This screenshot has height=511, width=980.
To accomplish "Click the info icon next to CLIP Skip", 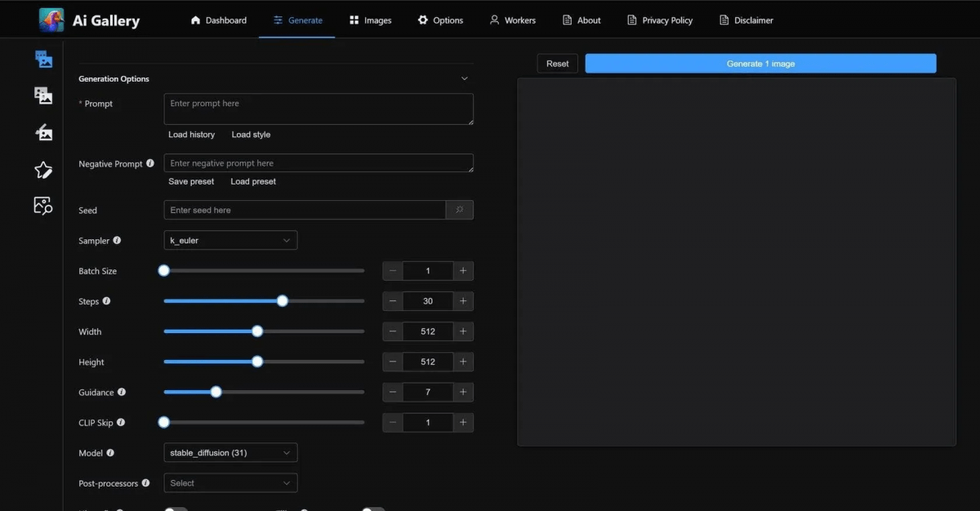I will (x=121, y=423).
